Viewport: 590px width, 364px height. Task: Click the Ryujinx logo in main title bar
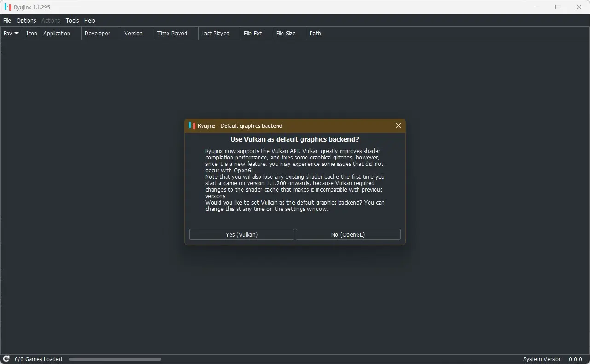7,7
